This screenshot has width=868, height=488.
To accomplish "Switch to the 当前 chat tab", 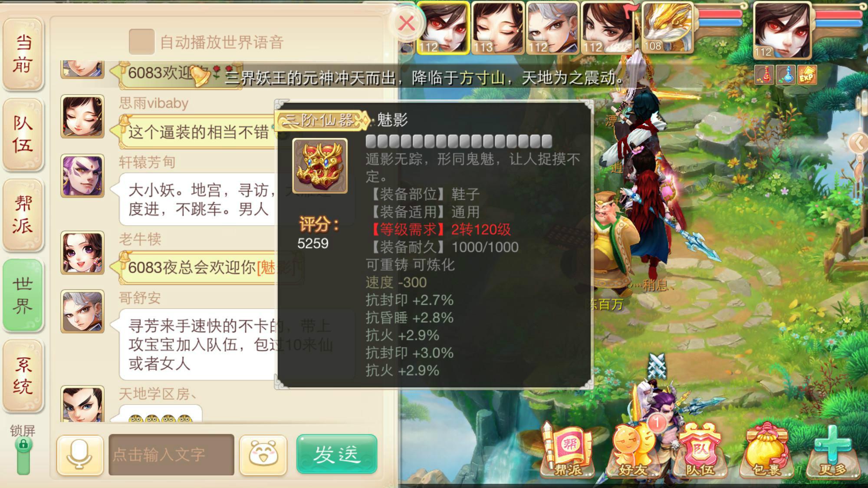I will point(23,54).
